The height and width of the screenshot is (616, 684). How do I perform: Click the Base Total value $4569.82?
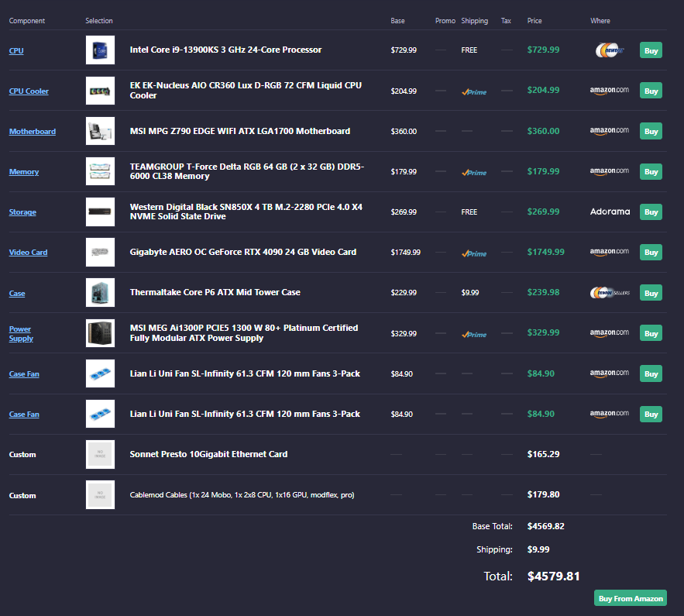(x=545, y=526)
